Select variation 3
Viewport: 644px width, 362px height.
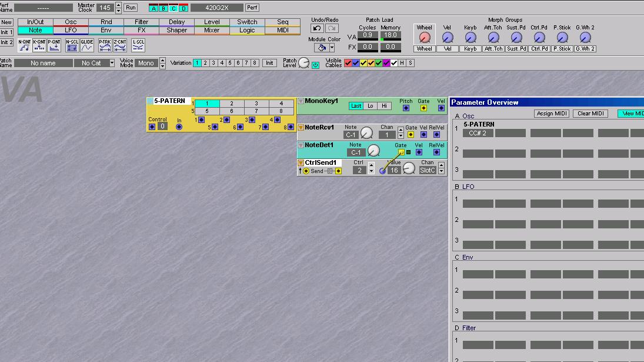(x=213, y=63)
